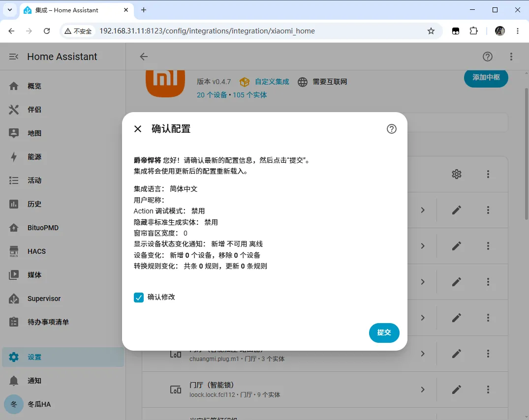Open the 冬瓜HA user profile

pos(63,404)
